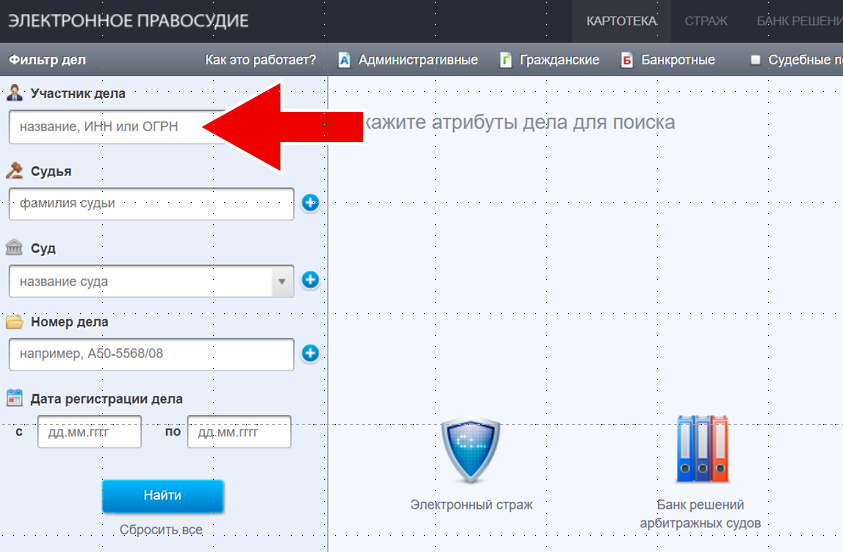Click the ЭЛЕКТРОННОЕ ПРАВОСУДИЕ logo title
Viewport: 843px width, 552px height.
click(128, 21)
